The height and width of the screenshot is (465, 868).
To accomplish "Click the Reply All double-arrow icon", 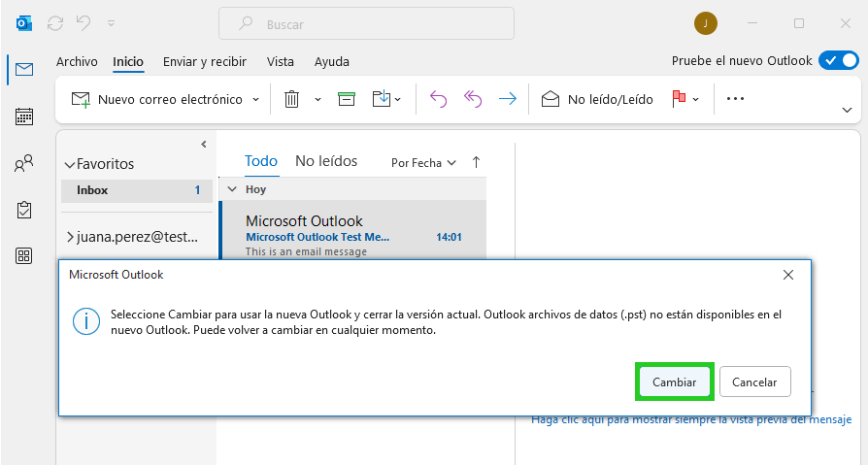I will [473, 100].
